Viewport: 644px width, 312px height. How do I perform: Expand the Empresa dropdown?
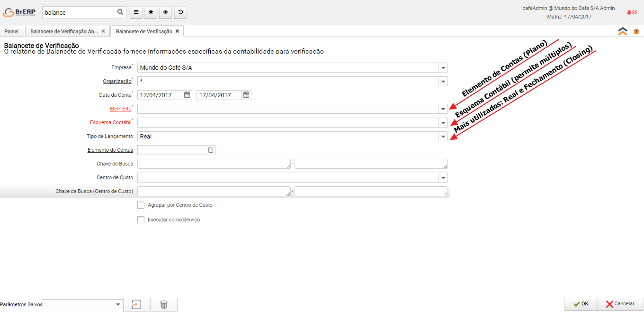(x=443, y=68)
